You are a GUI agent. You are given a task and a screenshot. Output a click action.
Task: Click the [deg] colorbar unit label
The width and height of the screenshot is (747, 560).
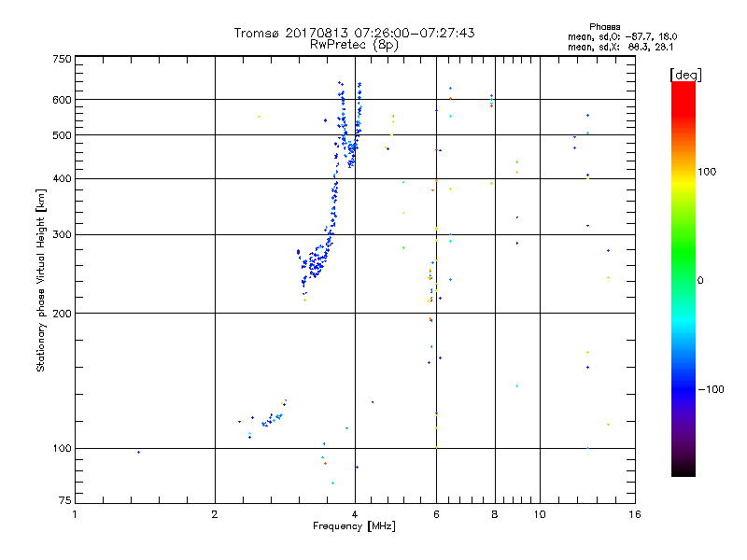pos(685,75)
